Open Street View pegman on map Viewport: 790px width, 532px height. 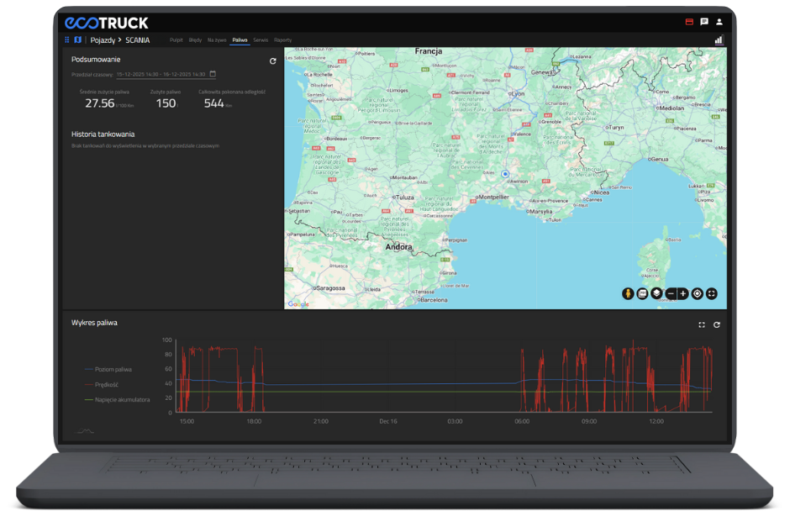click(x=627, y=293)
